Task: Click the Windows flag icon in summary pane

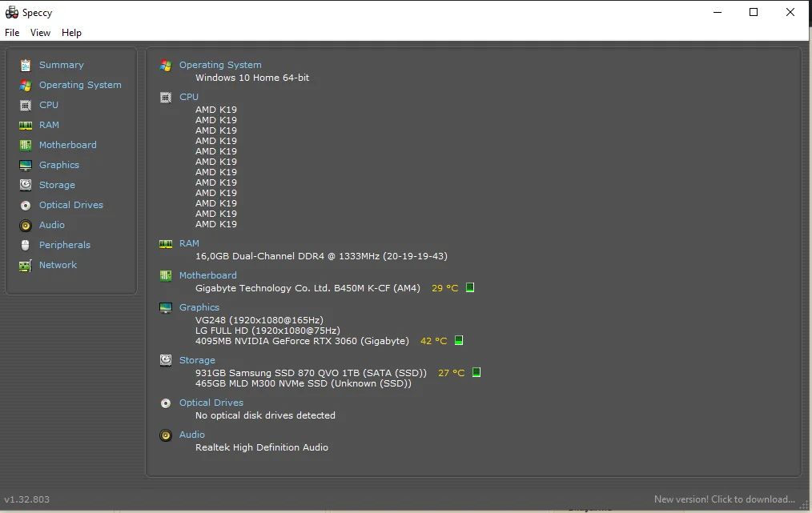Action: [x=166, y=65]
